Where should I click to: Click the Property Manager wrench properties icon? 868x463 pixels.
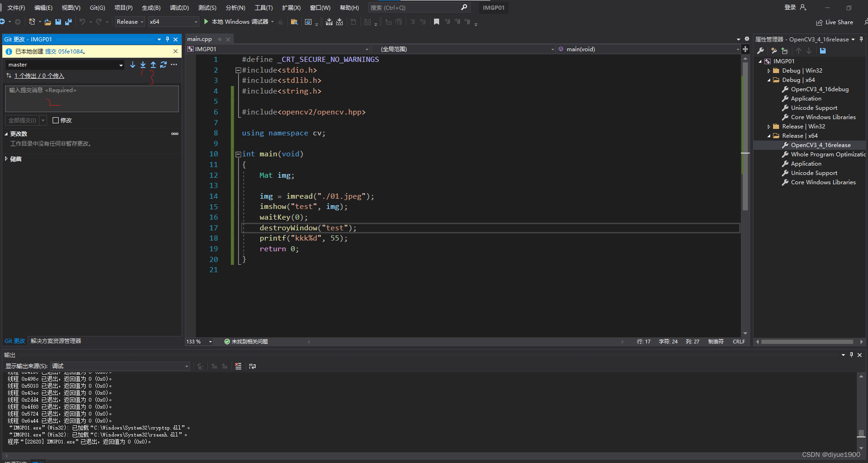tap(760, 51)
